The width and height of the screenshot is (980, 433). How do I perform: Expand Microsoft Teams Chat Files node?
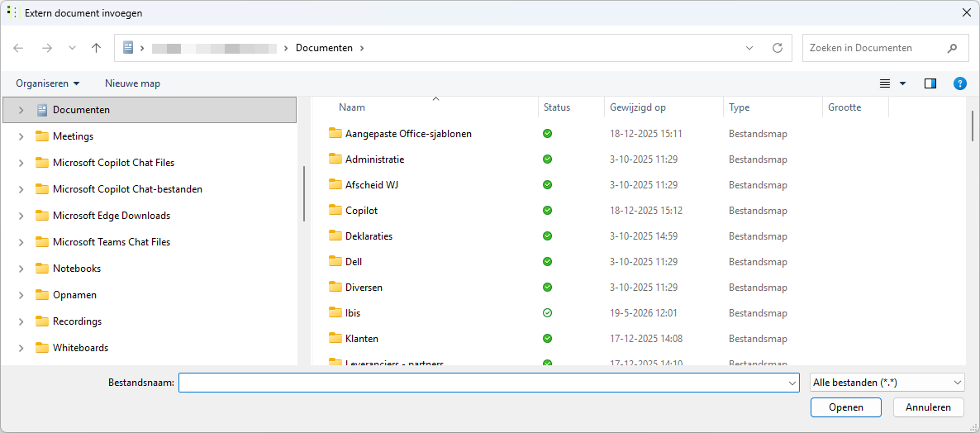coord(21,242)
